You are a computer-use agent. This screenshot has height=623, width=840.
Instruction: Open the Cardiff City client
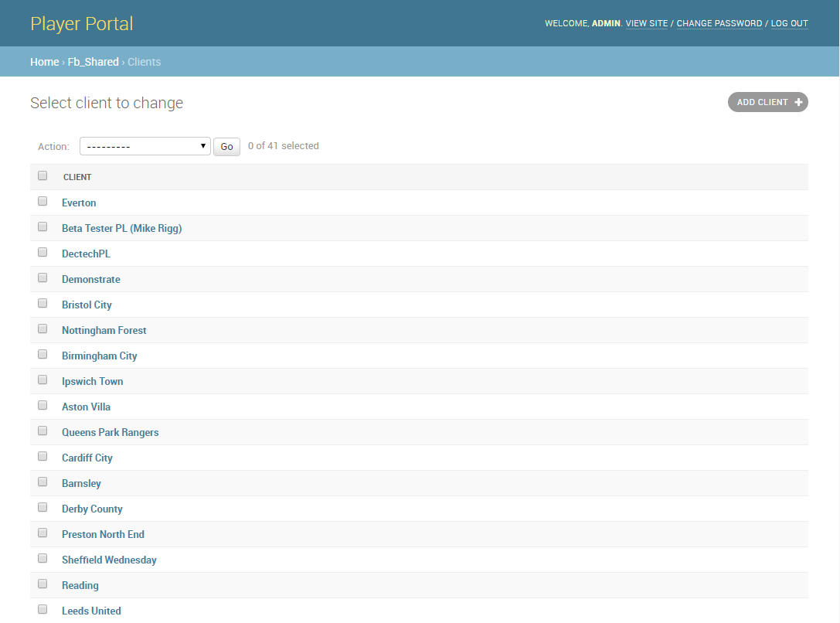pyautogui.click(x=87, y=458)
